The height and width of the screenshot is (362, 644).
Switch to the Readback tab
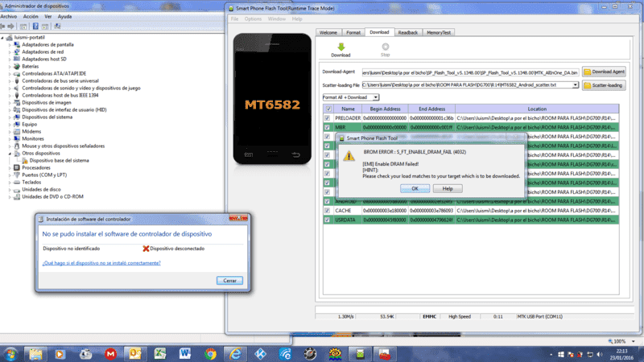point(408,32)
